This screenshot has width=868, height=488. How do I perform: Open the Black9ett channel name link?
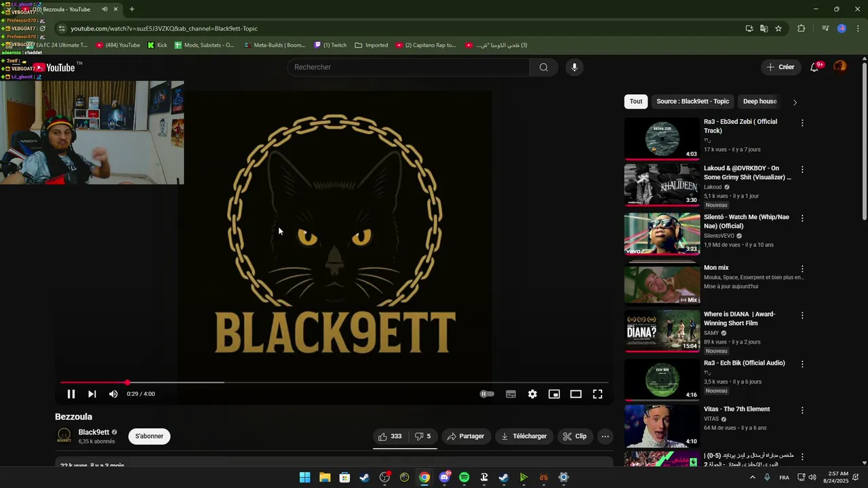coord(94,432)
